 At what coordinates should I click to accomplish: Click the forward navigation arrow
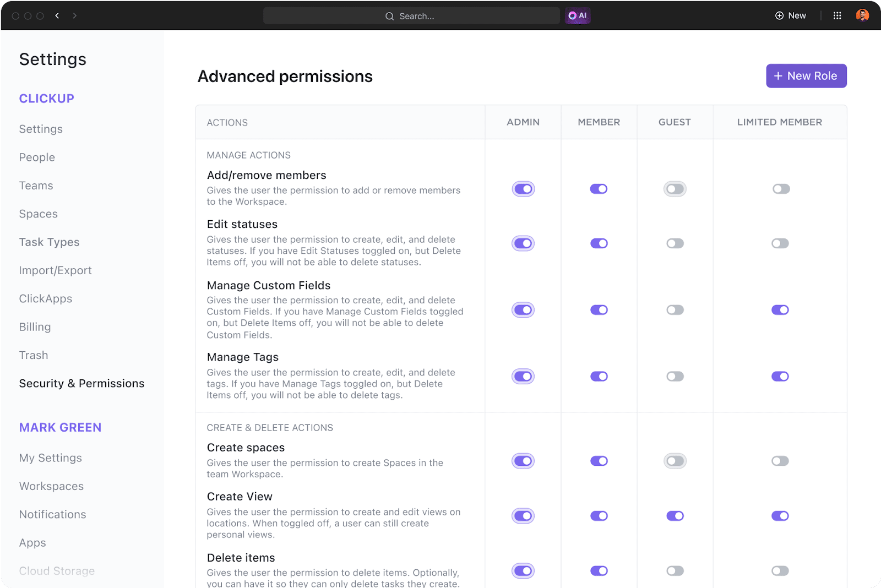[x=74, y=15]
